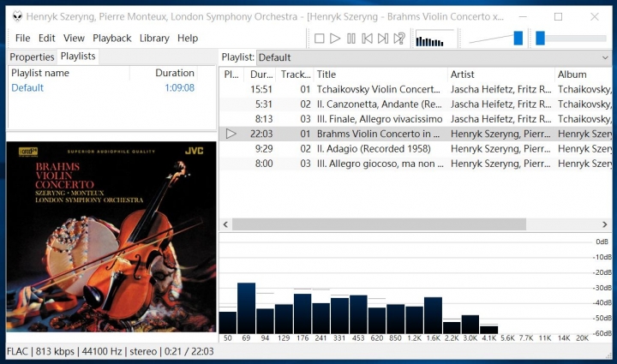Screen dimensions: 617x364
Task: Open the Library menu
Action: point(154,39)
